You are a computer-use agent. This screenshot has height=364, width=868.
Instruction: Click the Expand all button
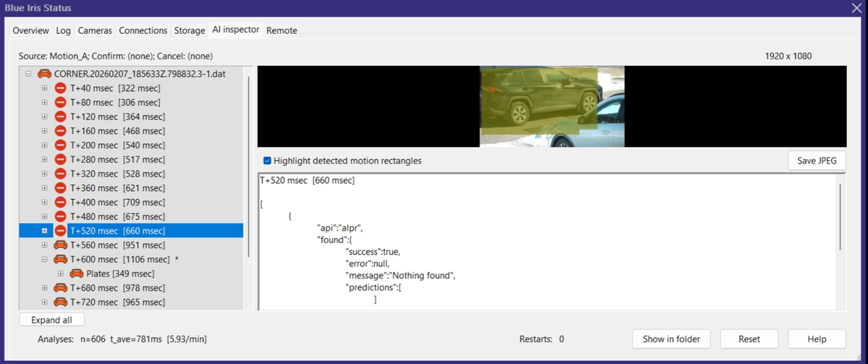tap(52, 320)
